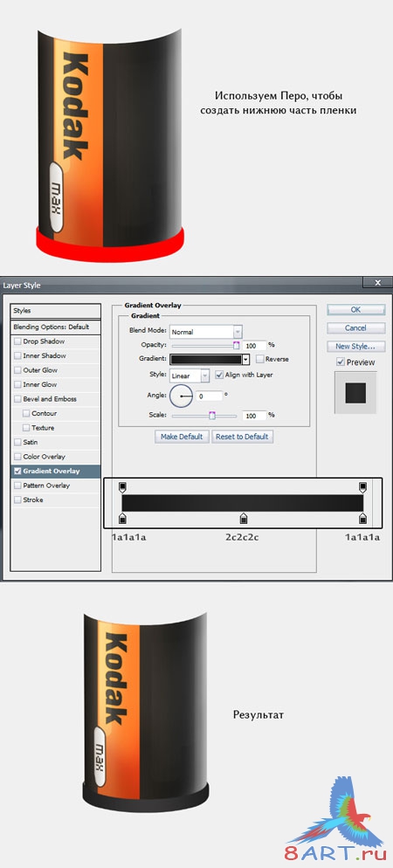Click left opacity stop above gradient bar
The image size is (393, 868).
123,487
